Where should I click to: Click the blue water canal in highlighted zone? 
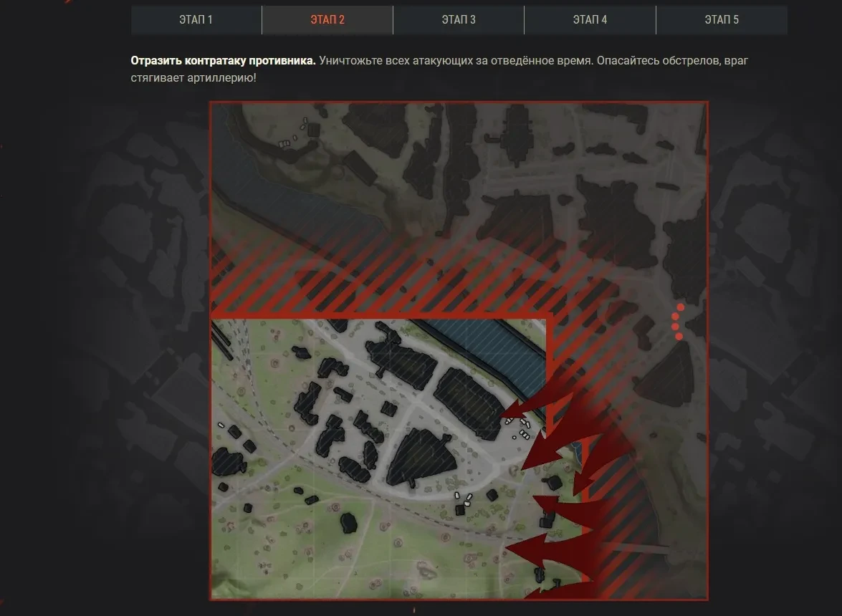pos(494,356)
